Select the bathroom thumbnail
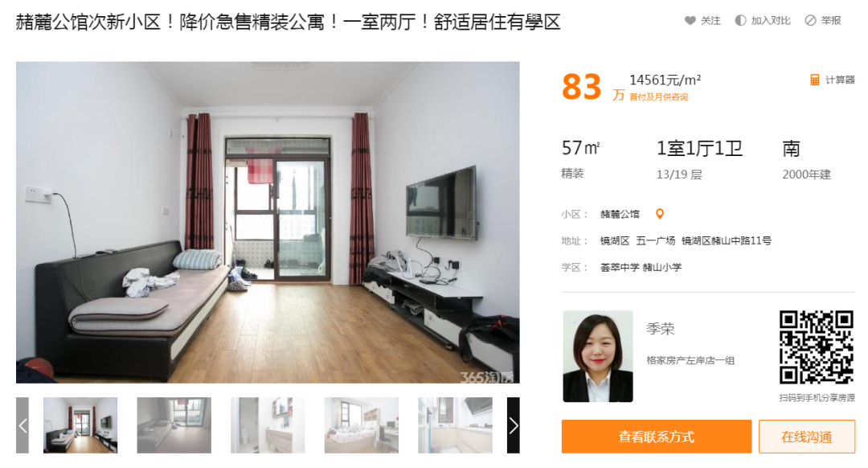The width and height of the screenshot is (868, 468). click(268, 425)
